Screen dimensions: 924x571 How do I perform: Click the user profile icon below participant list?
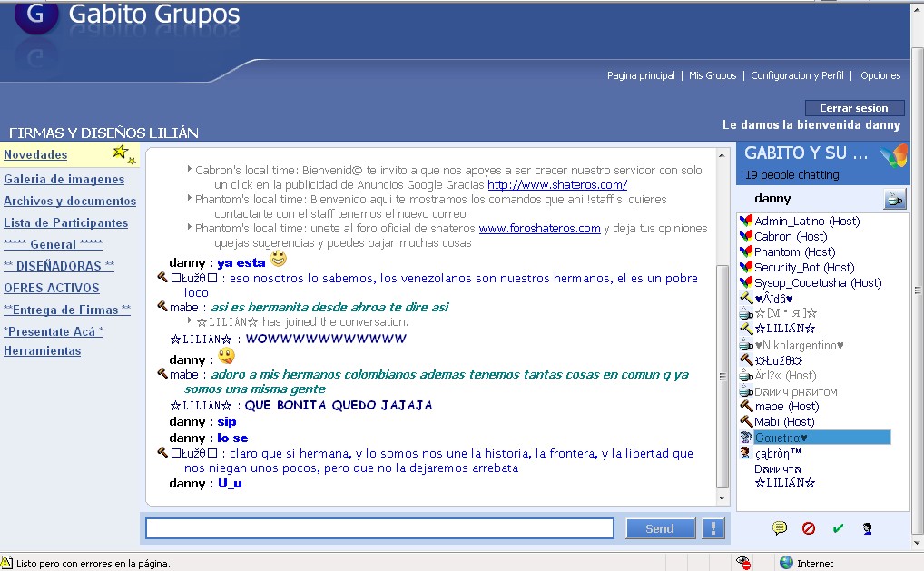pos(867,528)
